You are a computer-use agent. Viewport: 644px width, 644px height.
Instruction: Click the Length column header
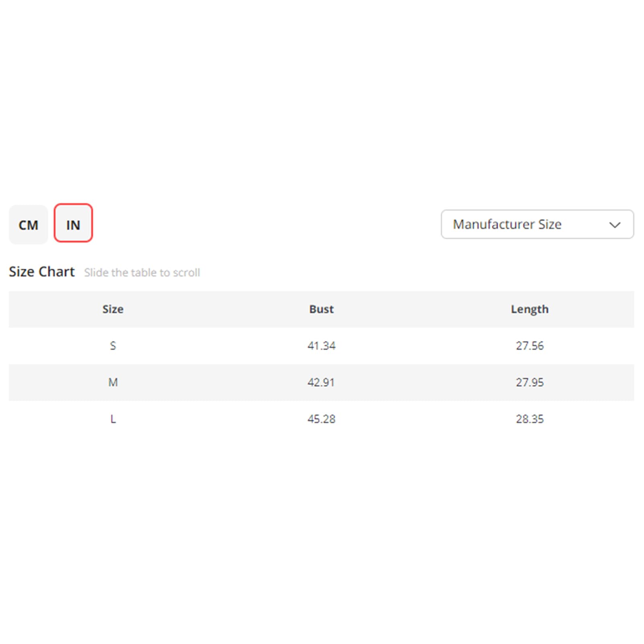[x=530, y=310]
